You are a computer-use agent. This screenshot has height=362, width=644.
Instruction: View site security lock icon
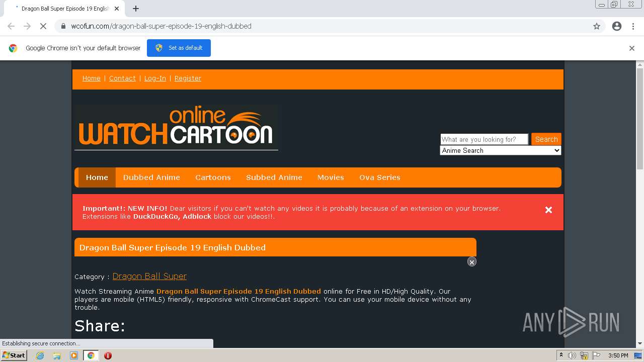63,26
